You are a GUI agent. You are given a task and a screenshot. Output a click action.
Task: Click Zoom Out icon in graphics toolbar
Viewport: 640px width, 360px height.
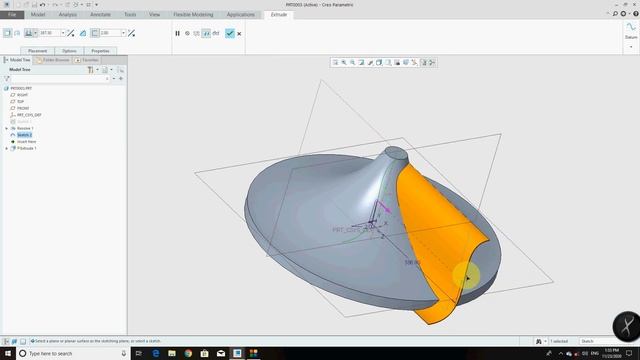(x=353, y=62)
